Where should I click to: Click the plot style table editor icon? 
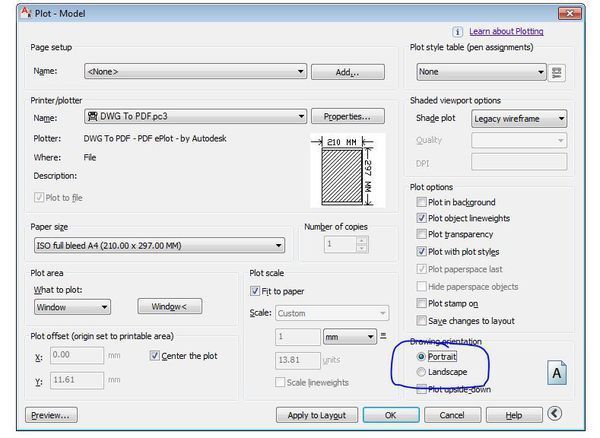[557, 72]
